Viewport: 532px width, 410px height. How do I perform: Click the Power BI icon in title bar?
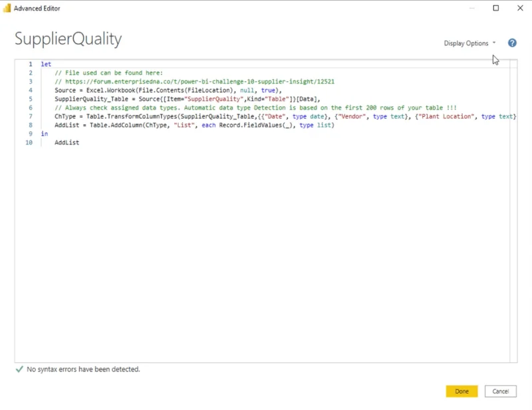7,8
